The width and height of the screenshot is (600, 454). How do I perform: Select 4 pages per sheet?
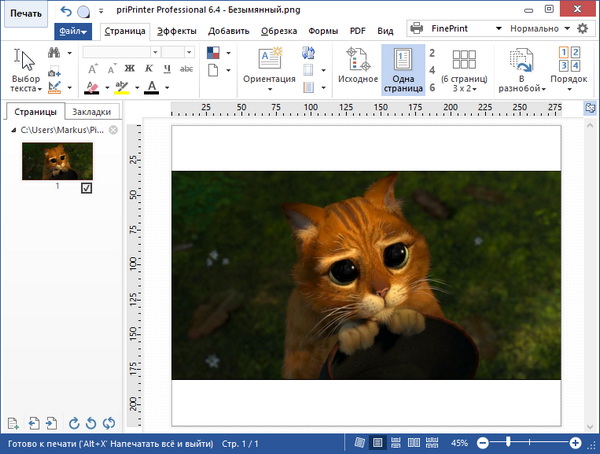[432, 70]
